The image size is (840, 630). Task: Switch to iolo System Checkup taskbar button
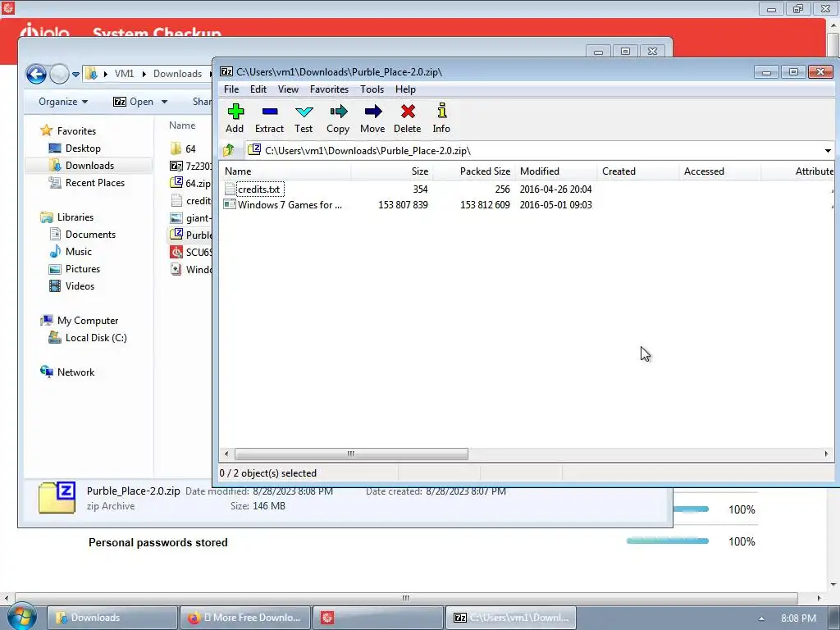point(377,618)
